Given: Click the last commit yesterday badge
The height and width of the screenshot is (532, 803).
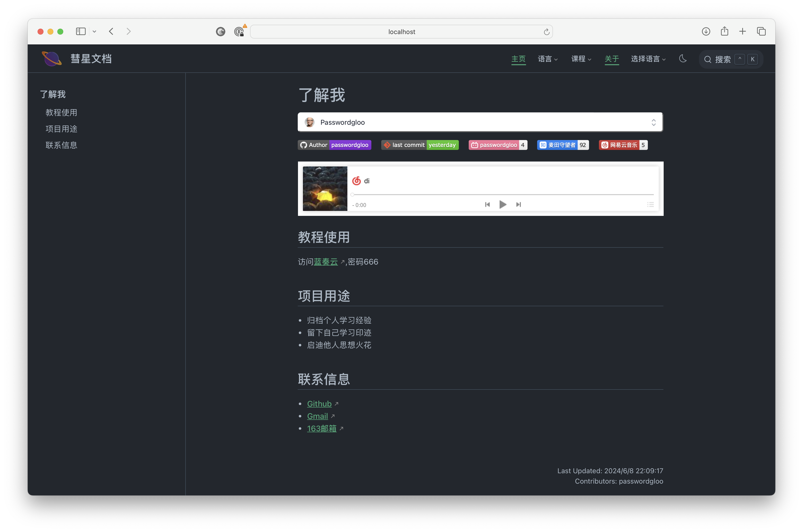Looking at the screenshot, I should pos(420,145).
